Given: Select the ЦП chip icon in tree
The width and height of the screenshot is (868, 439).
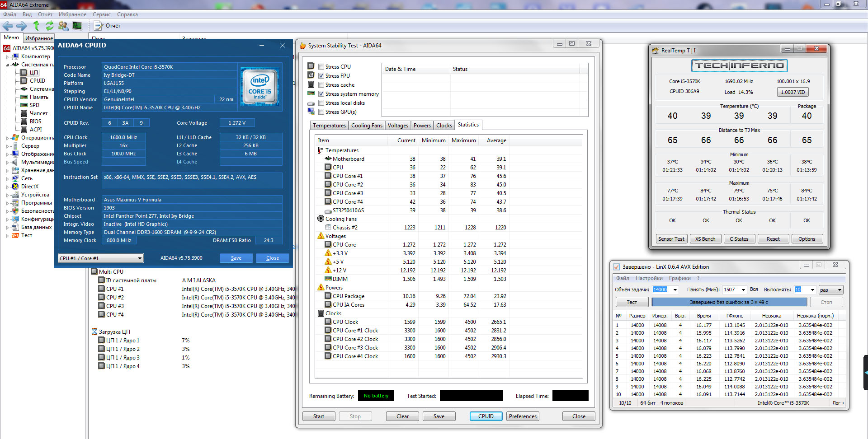Looking at the screenshot, I should click(24, 73).
